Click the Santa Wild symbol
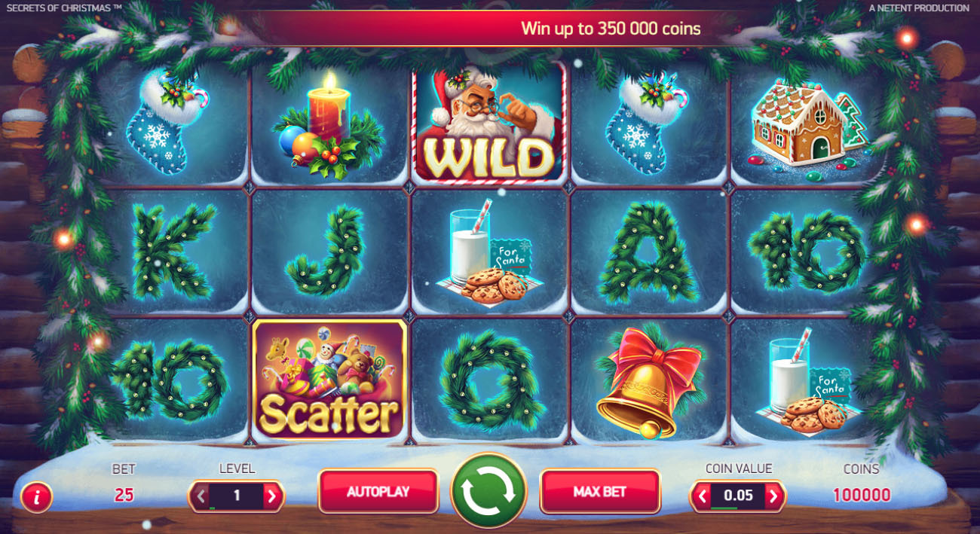980x534 pixels. tap(488, 122)
